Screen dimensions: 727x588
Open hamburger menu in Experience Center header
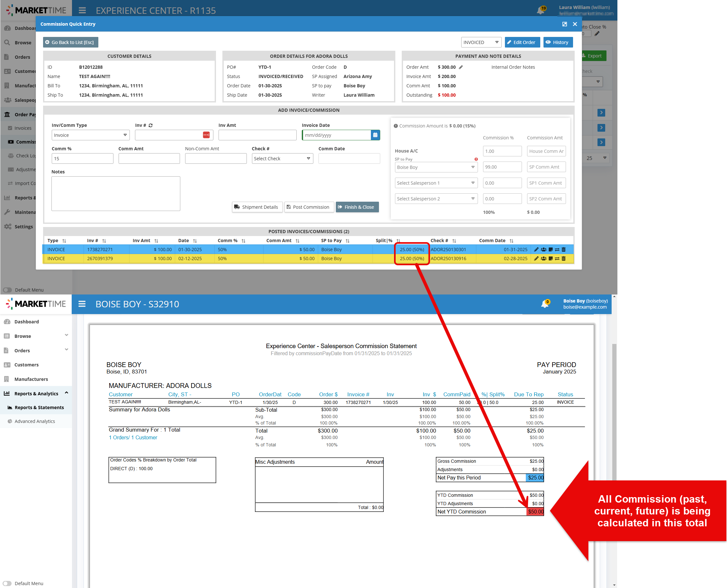82,10
